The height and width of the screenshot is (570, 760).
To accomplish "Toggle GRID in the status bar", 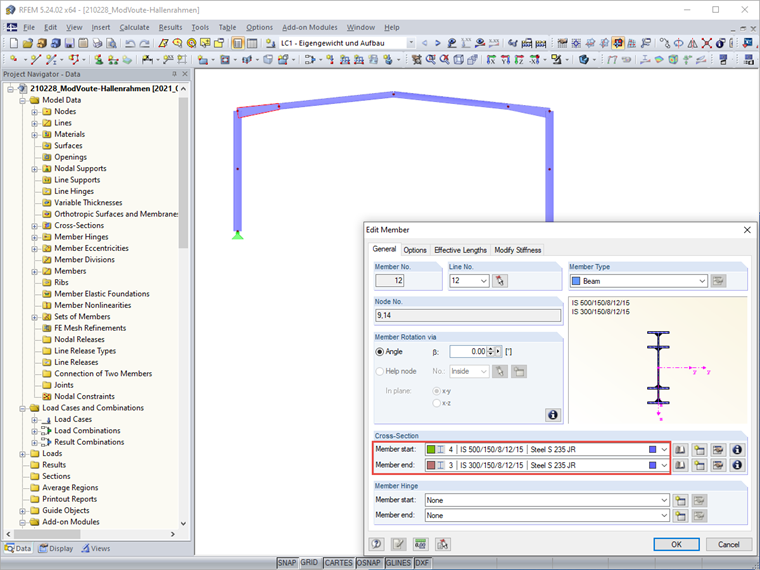I will [x=309, y=562].
